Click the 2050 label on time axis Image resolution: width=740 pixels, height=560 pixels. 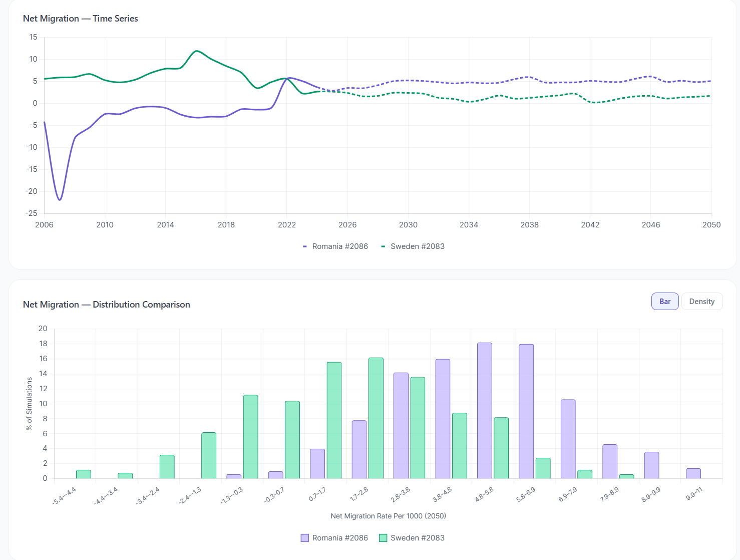tap(711, 225)
